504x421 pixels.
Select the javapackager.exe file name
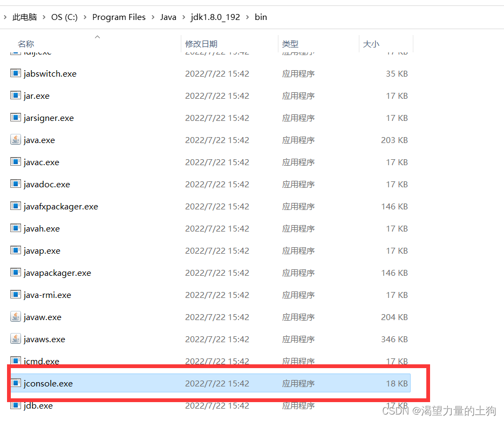click(x=58, y=273)
